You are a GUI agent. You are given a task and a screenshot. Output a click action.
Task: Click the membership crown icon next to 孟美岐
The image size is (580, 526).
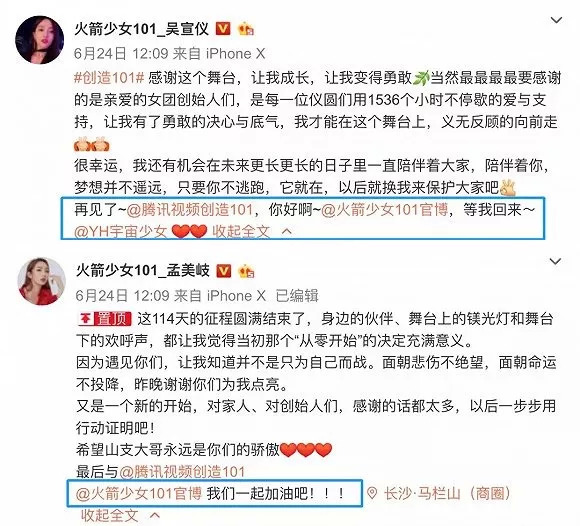click(247, 271)
